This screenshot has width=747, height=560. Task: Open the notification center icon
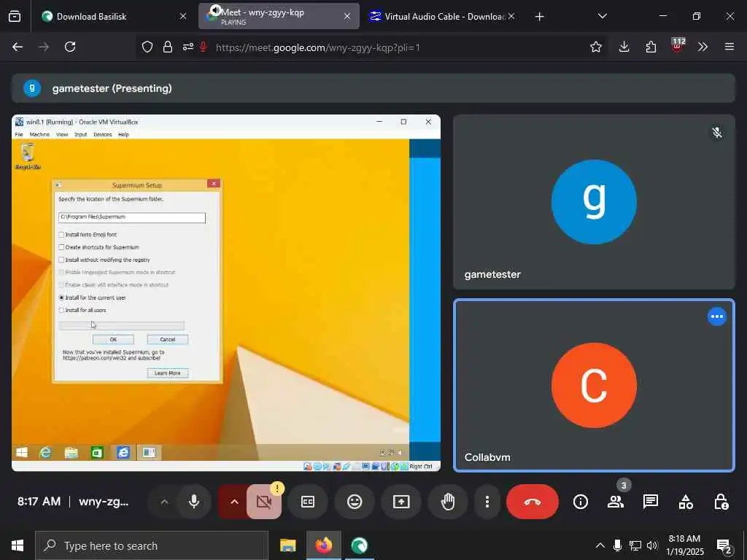724,546
